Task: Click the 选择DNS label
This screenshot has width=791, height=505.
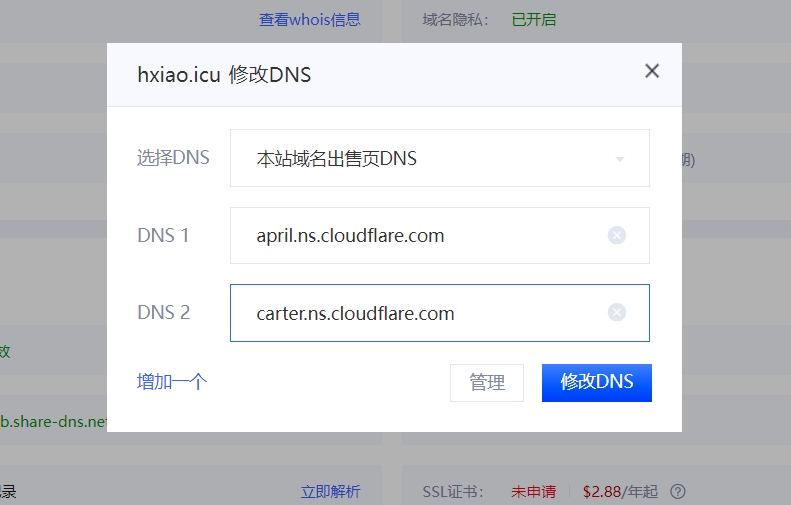Action: 173,158
